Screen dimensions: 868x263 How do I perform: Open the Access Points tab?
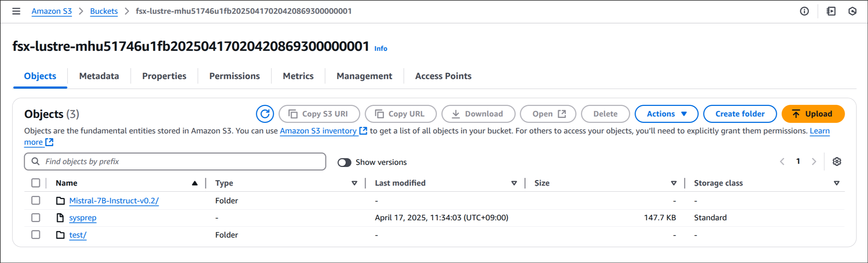click(x=443, y=76)
